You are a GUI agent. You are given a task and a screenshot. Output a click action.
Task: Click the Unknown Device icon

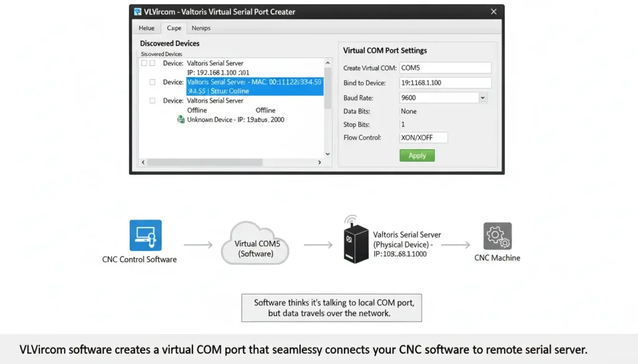point(181,119)
